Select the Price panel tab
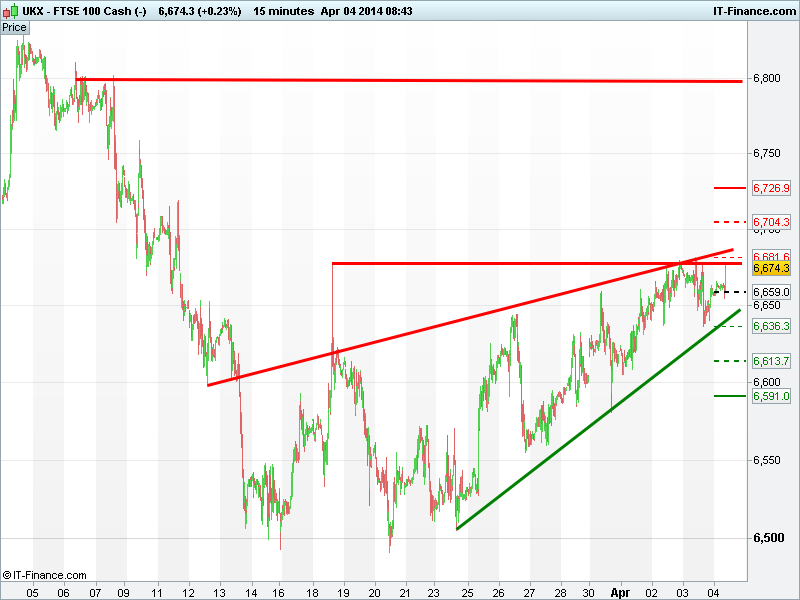The image size is (800, 600). click(x=14, y=27)
